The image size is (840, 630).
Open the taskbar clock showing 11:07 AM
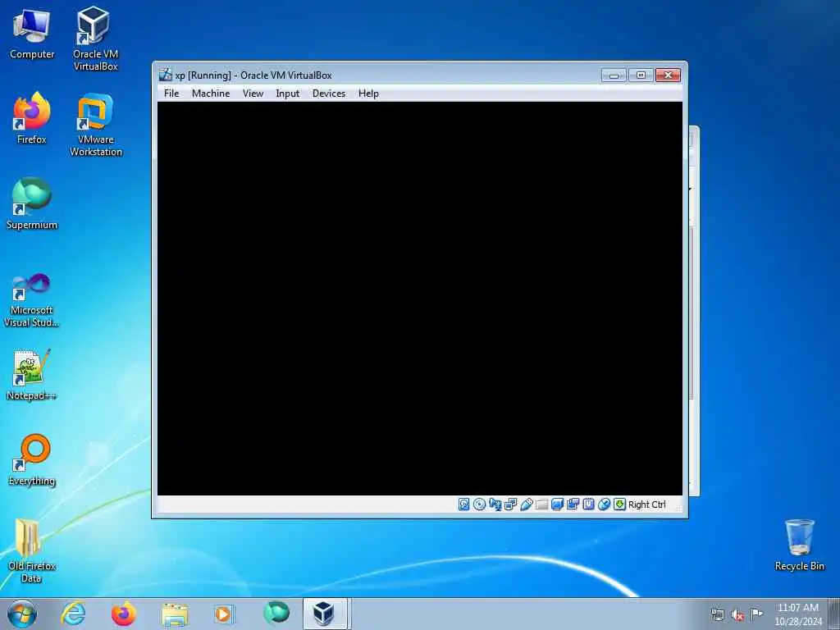coord(798,614)
